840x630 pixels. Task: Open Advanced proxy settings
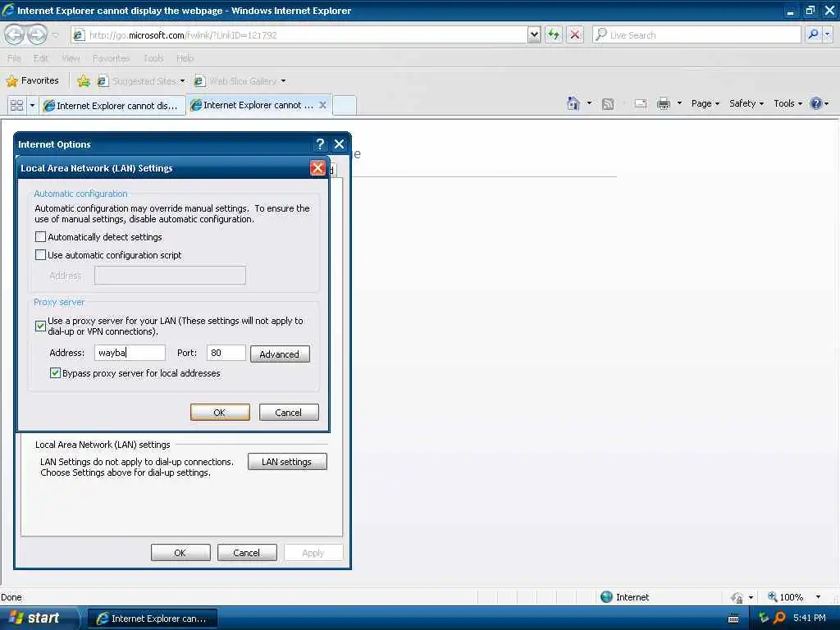[x=280, y=354]
